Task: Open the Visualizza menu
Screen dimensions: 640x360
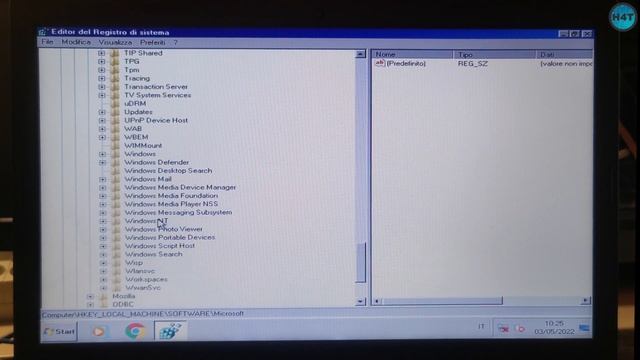Action: pos(115,42)
